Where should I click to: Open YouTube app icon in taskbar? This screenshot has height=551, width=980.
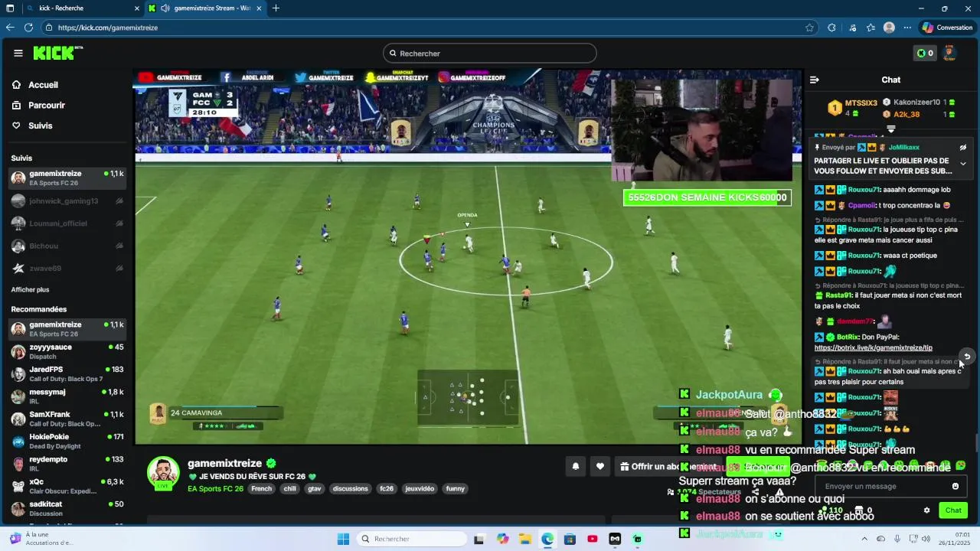(x=592, y=539)
